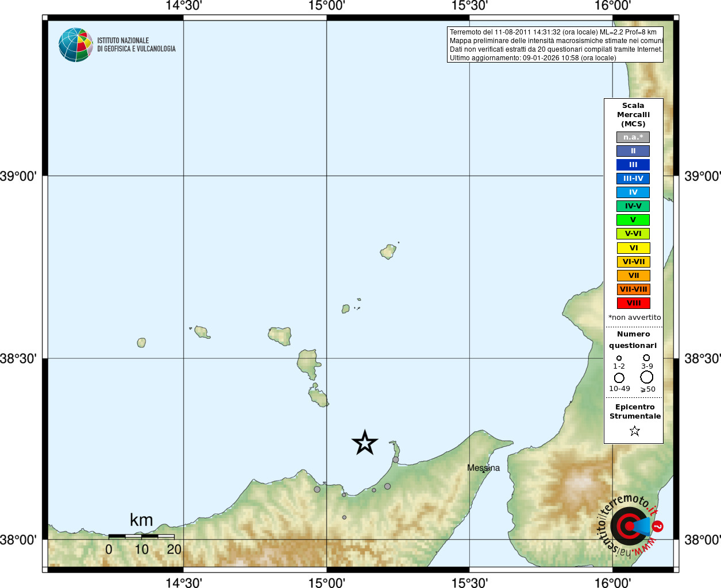Click the bright green V legend swatch
This screenshot has width=721, height=588.
pyautogui.click(x=633, y=220)
